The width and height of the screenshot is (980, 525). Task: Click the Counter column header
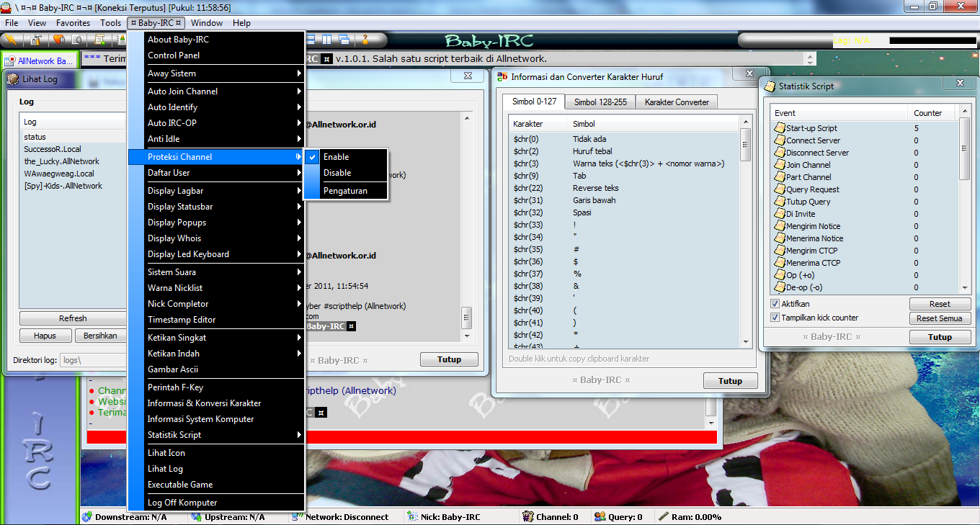pos(932,113)
